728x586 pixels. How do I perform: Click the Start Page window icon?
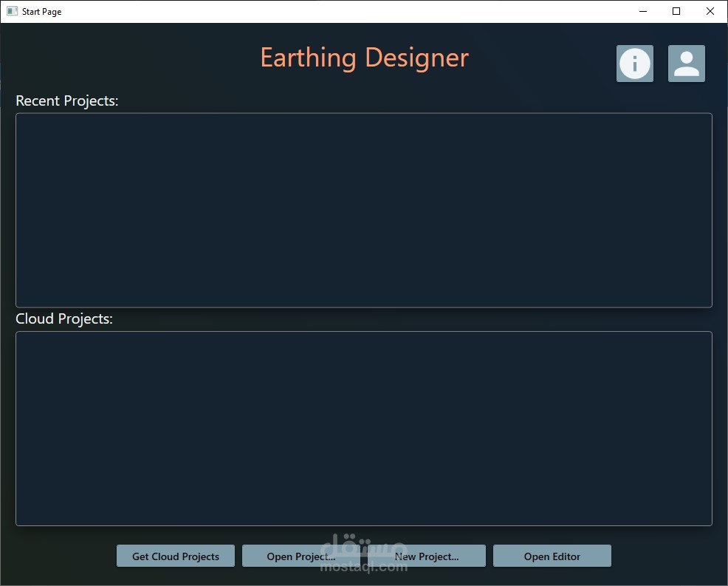coord(12,11)
